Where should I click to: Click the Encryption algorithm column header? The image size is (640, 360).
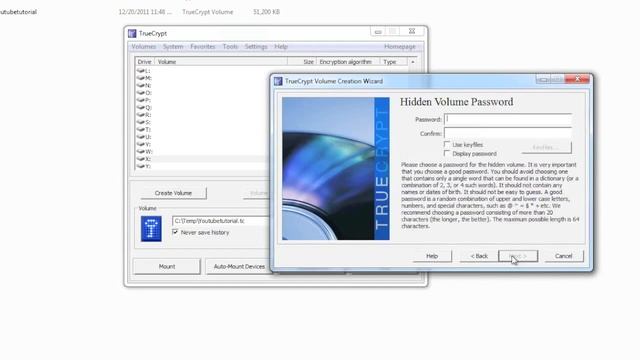348,62
